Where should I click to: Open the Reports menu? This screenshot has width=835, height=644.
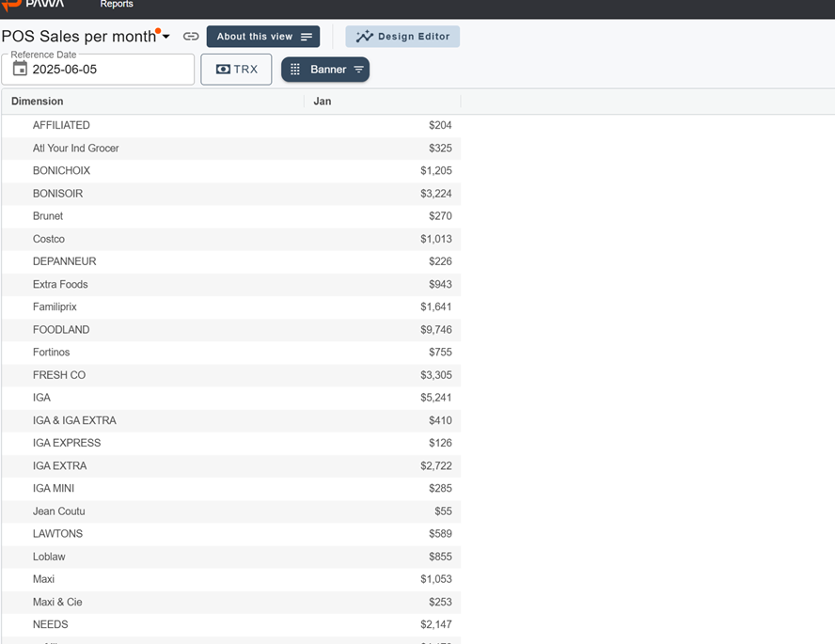coord(117,5)
